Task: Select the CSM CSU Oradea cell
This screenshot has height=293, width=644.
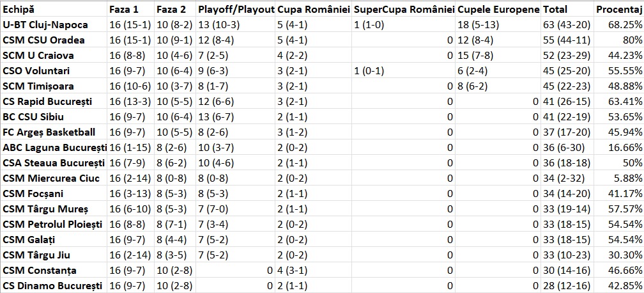Action: click(54, 40)
